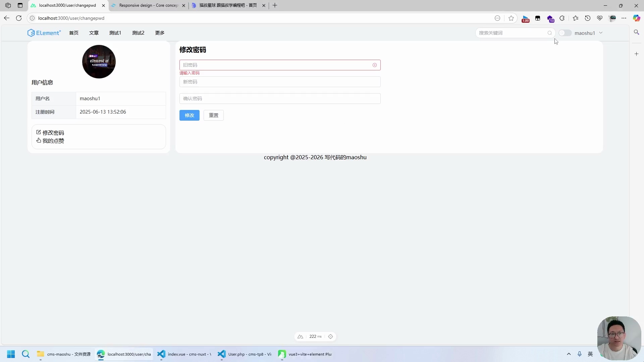
Task: Click the user avatar image
Action: coord(99,62)
